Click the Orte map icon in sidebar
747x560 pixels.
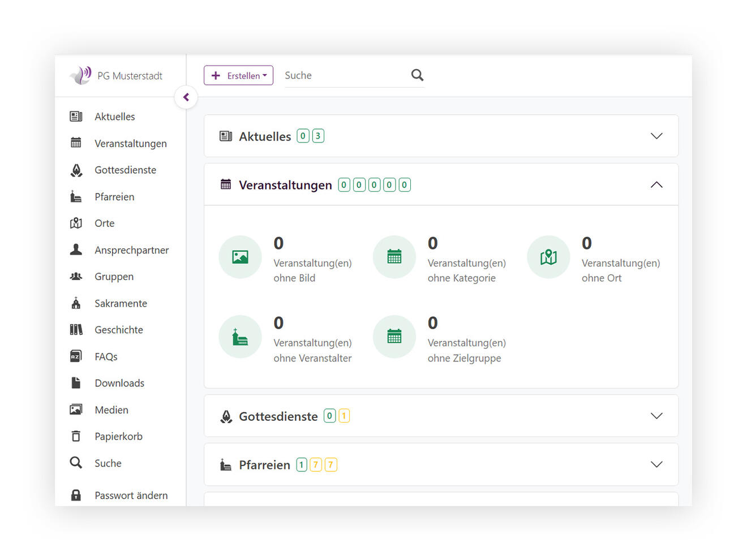[x=76, y=223]
